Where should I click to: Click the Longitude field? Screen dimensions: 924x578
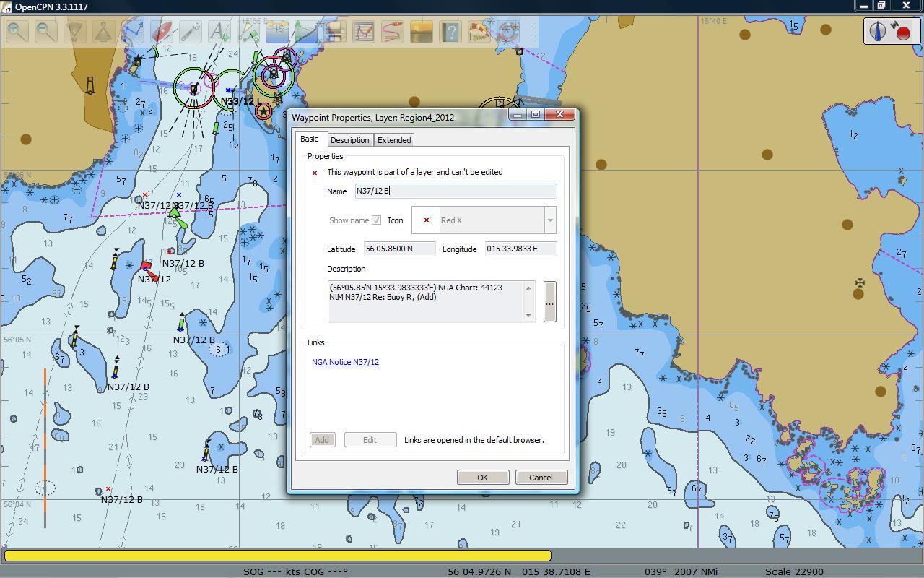click(x=521, y=249)
